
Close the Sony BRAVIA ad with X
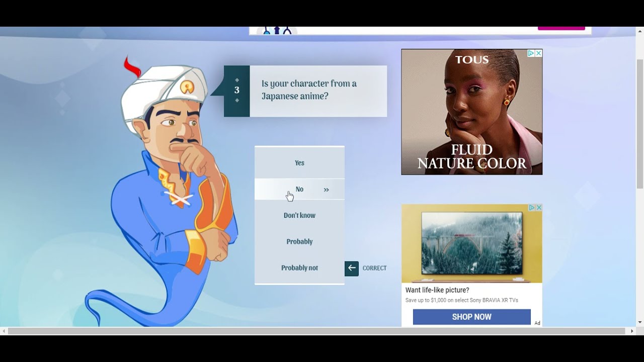click(x=538, y=208)
